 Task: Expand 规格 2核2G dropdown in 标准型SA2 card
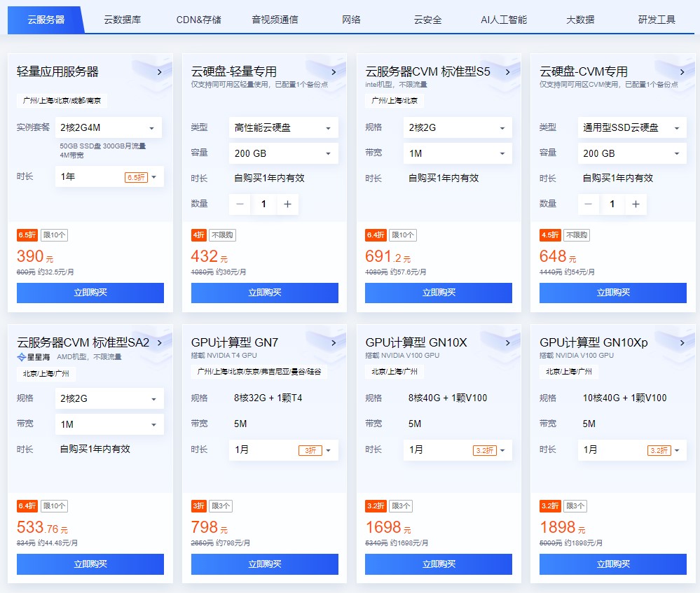[109, 398]
